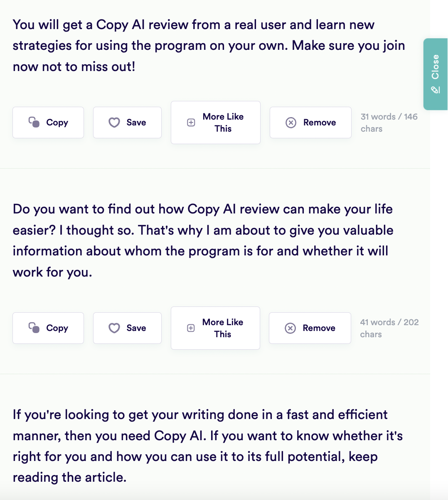Click the "31 words / 146 chars" counter
The height and width of the screenshot is (500, 448).
[x=389, y=123]
